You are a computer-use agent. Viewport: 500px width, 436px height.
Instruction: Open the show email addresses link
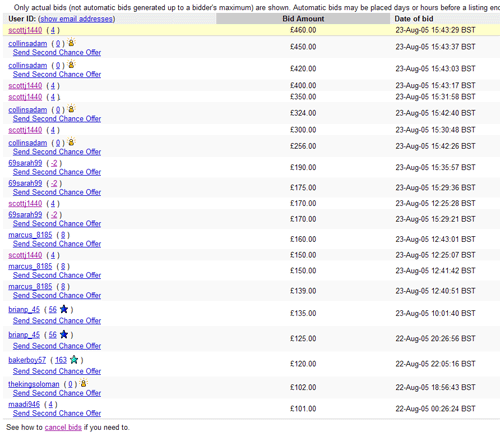77,19
